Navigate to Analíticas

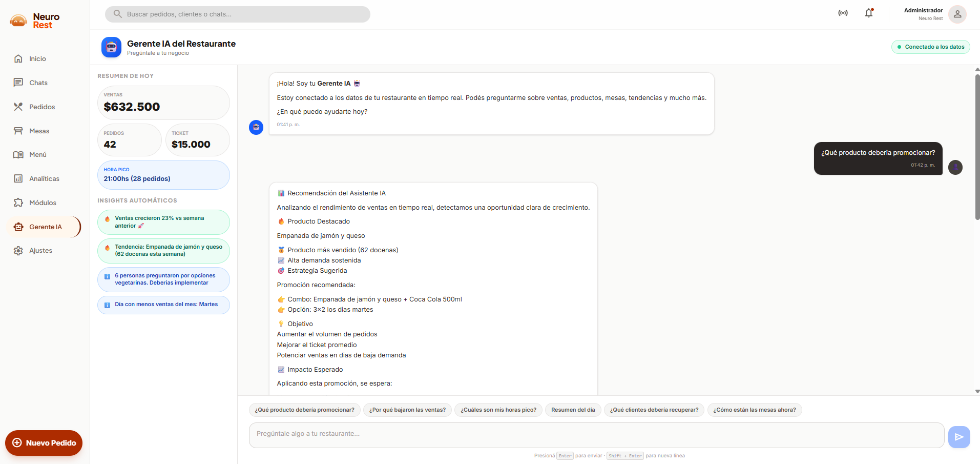coord(44,179)
